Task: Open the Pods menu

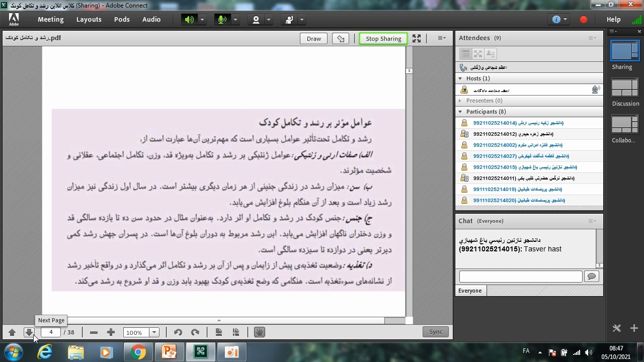Action: (122, 20)
